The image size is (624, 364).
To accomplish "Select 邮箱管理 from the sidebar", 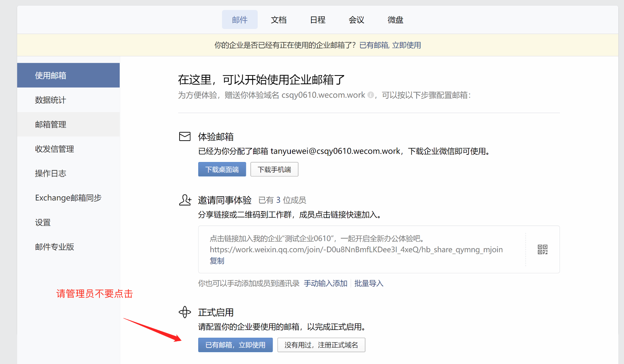I will pyautogui.click(x=51, y=125).
